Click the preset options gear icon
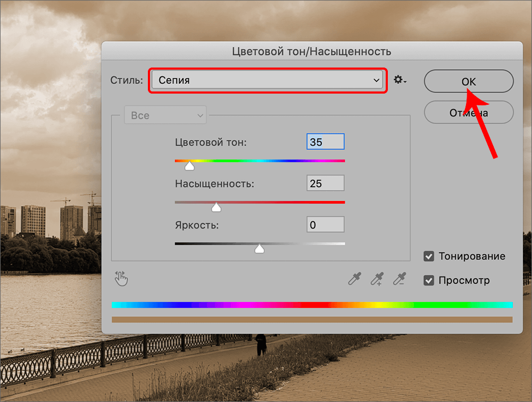 (x=400, y=80)
